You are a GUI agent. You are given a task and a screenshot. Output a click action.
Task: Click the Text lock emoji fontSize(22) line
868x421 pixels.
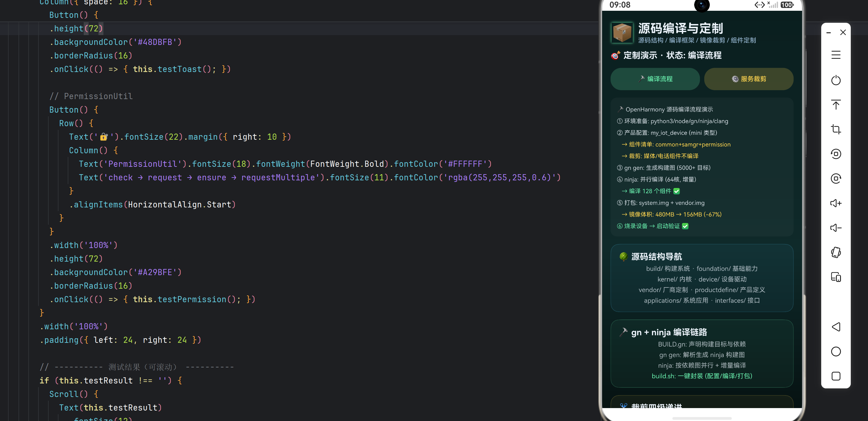[x=180, y=137]
